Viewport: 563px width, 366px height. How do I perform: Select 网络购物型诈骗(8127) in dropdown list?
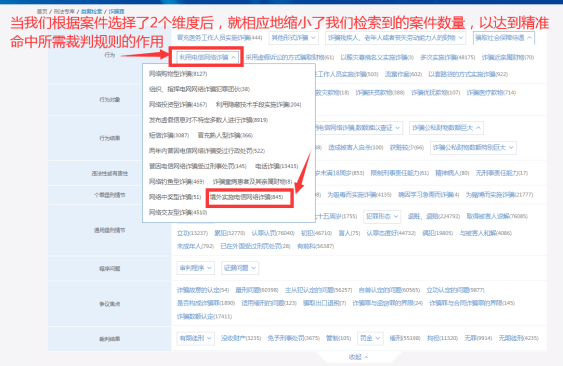tap(178, 74)
